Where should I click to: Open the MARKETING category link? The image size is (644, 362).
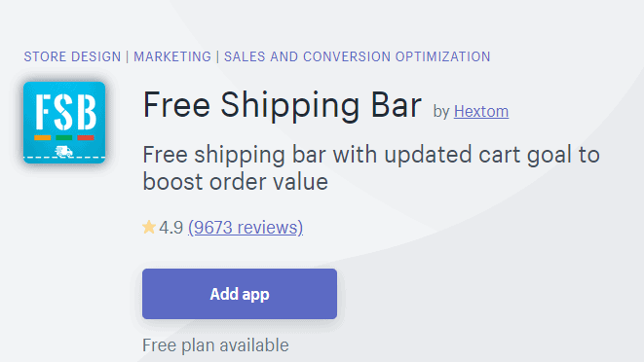172,56
